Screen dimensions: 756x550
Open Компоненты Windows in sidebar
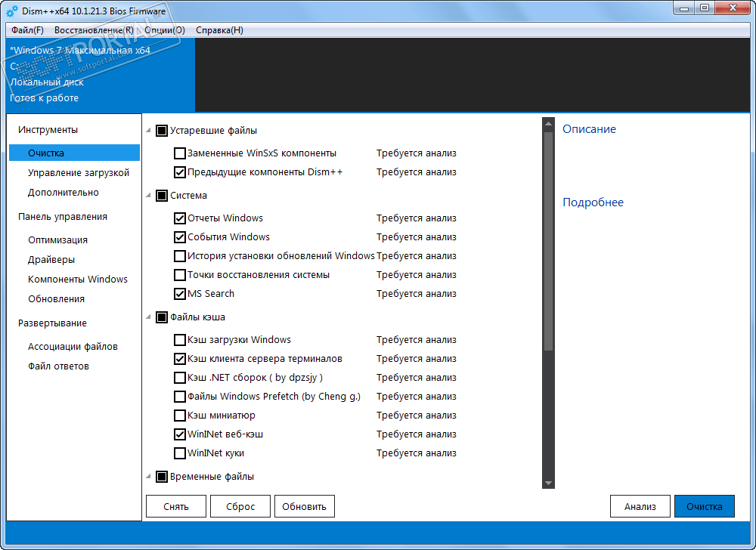pos(78,280)
